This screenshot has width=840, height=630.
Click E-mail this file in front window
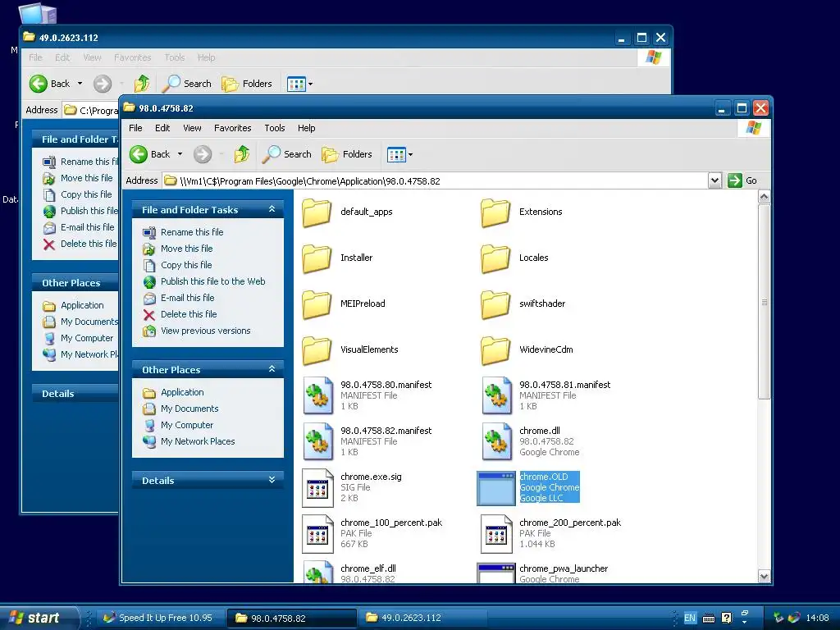187,298
